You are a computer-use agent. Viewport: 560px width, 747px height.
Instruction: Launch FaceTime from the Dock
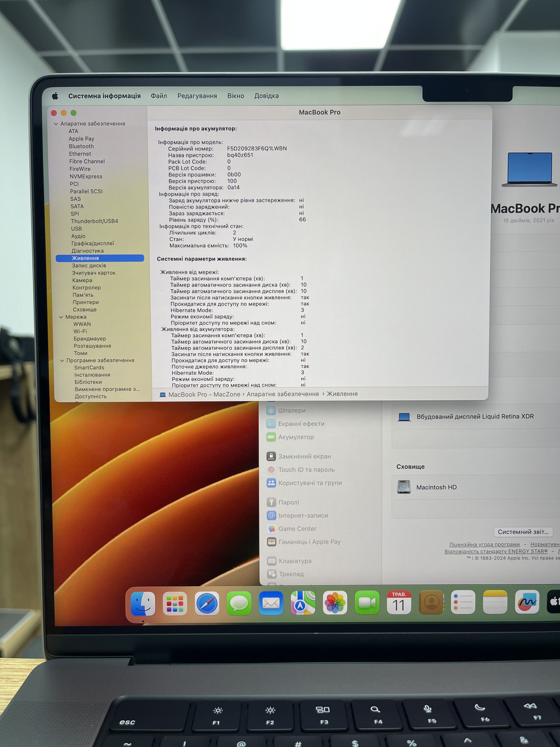coord(367,603)
